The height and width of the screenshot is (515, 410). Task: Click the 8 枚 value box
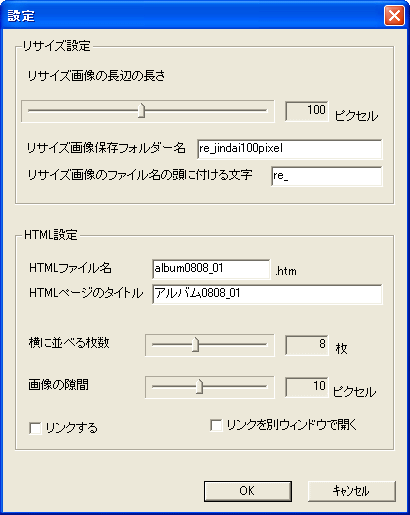coord(307,345)
